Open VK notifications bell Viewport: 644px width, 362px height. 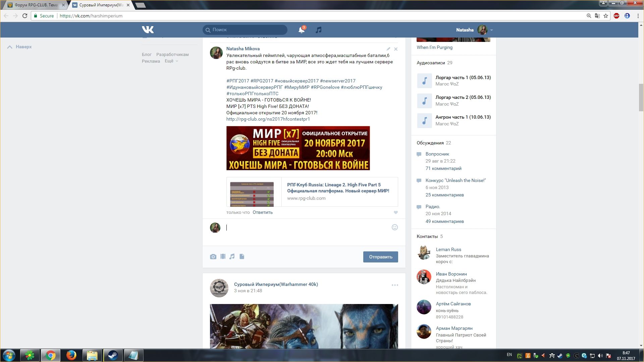coord(301,30)
